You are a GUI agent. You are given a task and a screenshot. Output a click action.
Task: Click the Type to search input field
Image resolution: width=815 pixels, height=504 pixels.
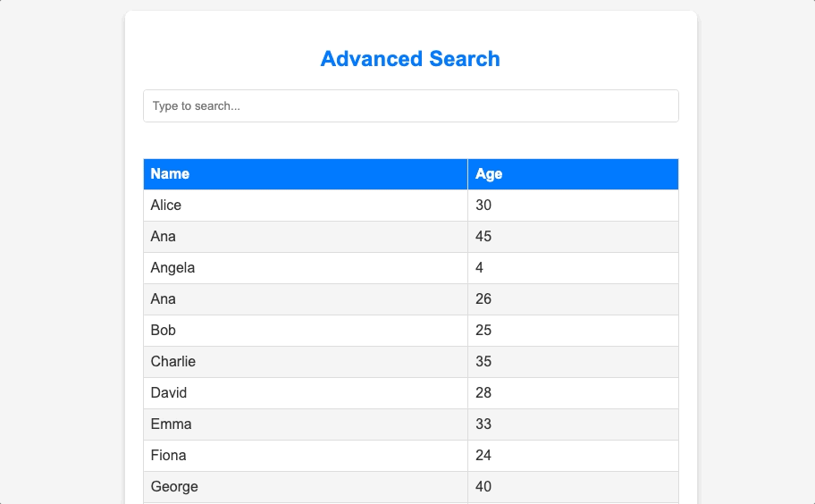[410, 106]
